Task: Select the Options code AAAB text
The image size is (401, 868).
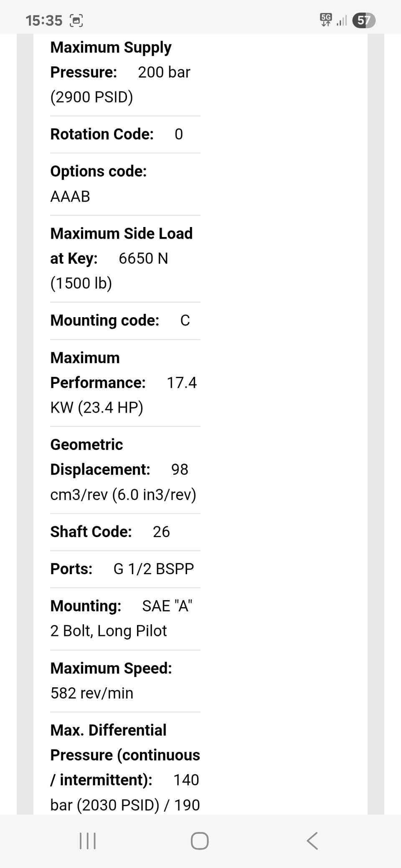Action: [x=70, y=197]
